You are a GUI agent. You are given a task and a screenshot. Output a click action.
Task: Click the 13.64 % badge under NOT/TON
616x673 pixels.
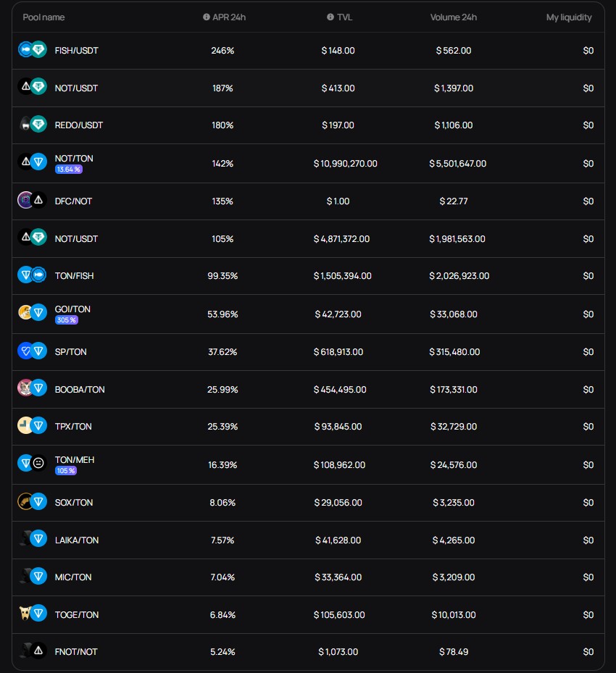click(x=68, y=170)
